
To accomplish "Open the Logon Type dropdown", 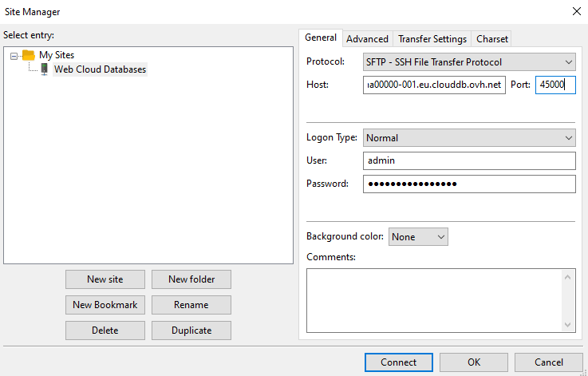I will 468,138.
